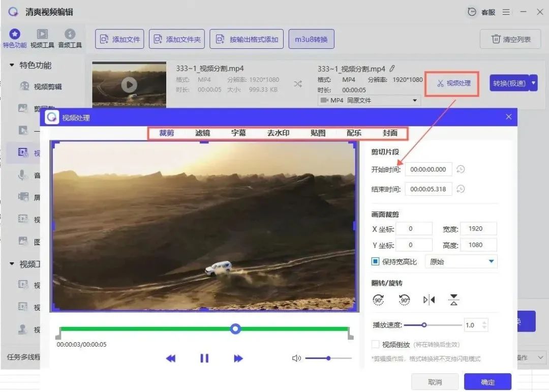Flip video horizontally with mirror icon

[x=429, y=300]
